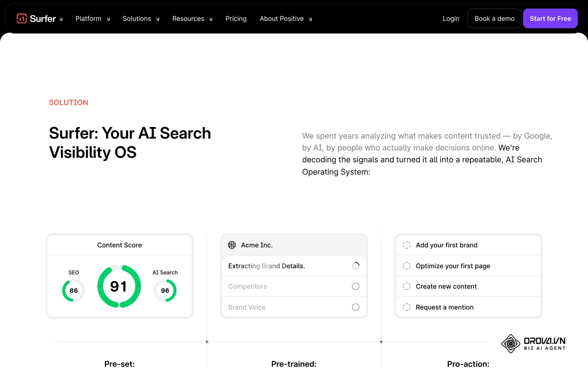Click the Content Score card header
The width and height of the screenshot is (588, 368).
point(119,245)
